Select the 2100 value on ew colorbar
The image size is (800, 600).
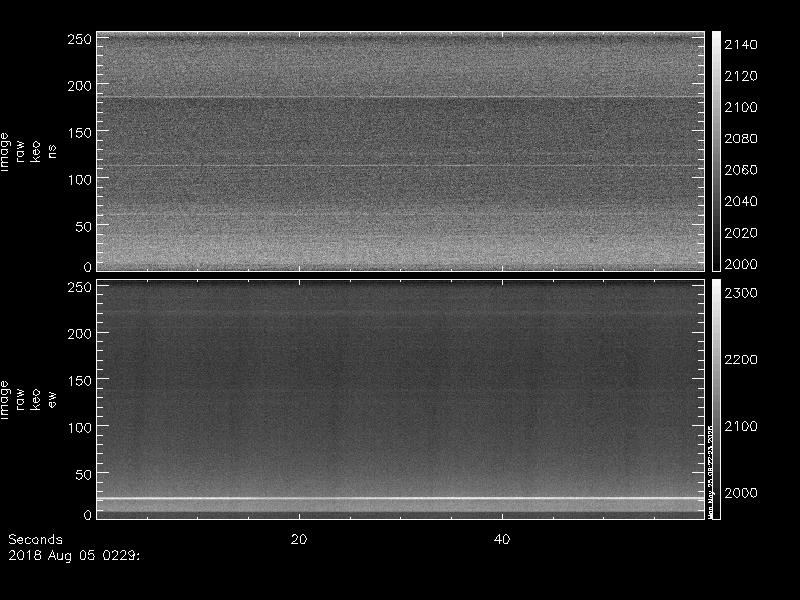coord(741,427)
